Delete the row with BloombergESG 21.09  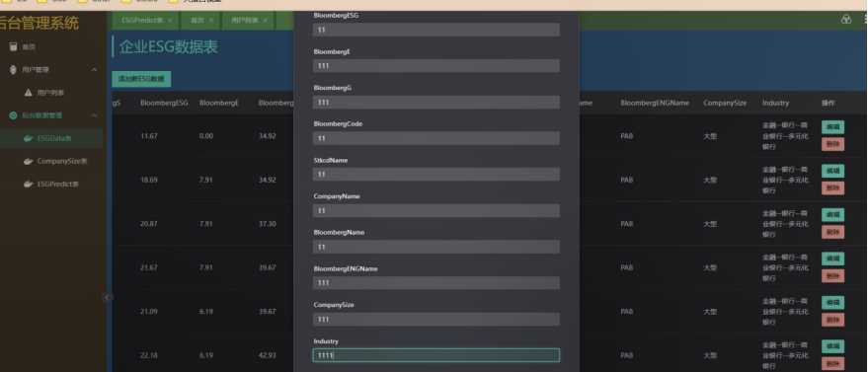(x=832, y=320)
